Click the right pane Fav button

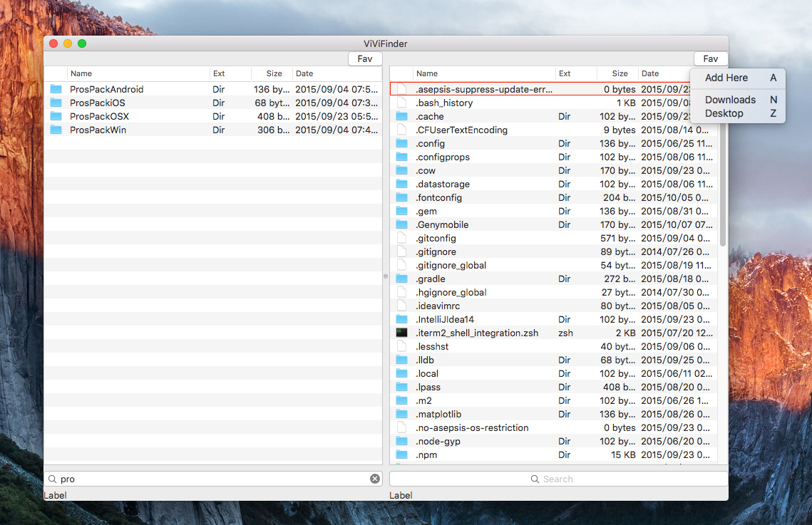(x=711, y=59)
